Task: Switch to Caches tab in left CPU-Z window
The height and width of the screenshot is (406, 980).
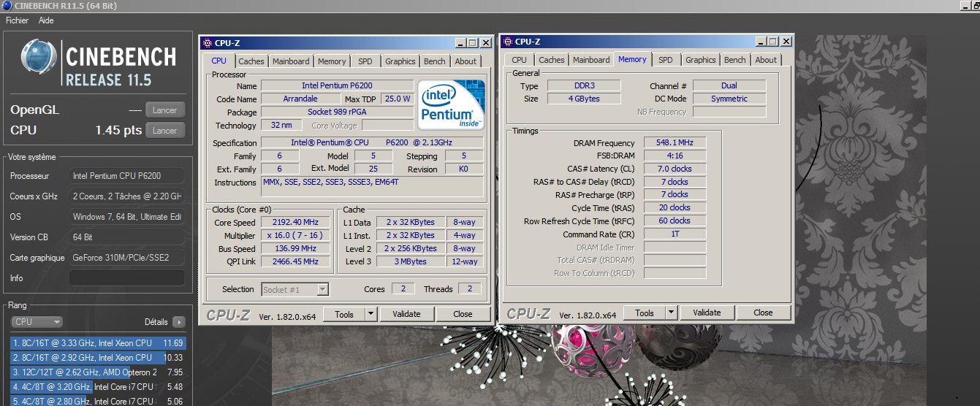Action: point(251,61)
